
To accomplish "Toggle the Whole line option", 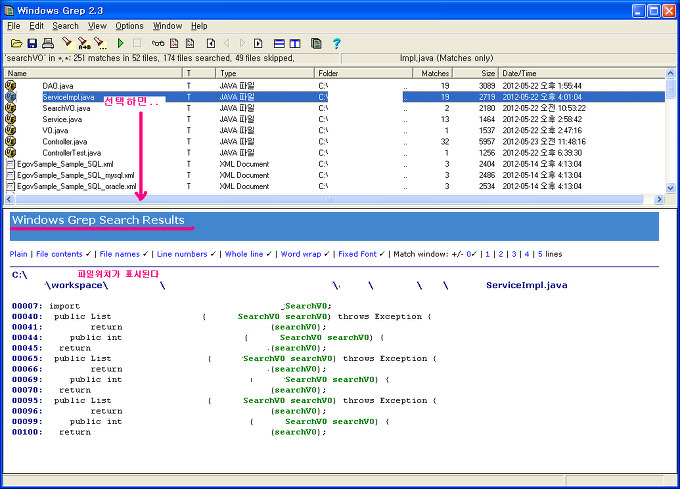I will (244, 254).
